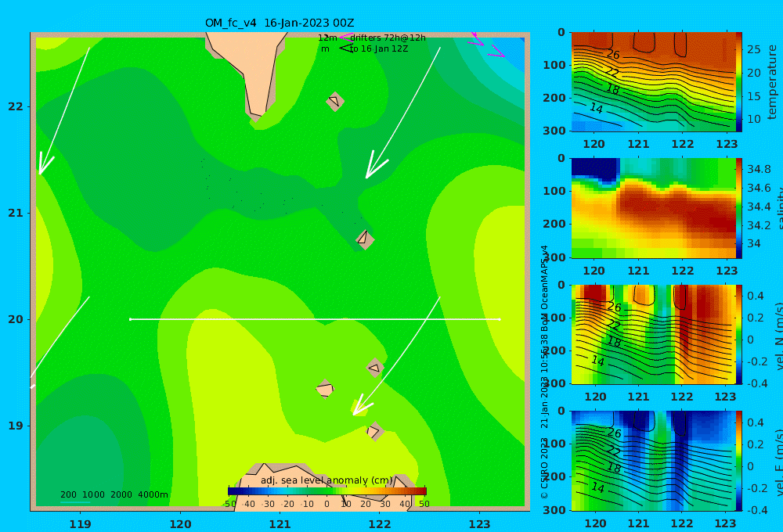Click the temperature colorbar
The height and width of the screenshot is (532, 783).
pos(739,82)
